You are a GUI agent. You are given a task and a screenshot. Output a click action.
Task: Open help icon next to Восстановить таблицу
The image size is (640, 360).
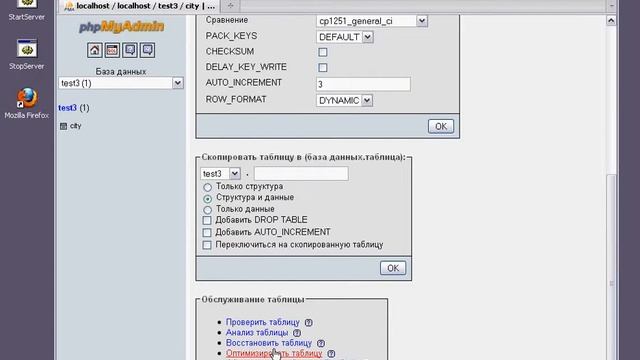[x=321, y=343]
